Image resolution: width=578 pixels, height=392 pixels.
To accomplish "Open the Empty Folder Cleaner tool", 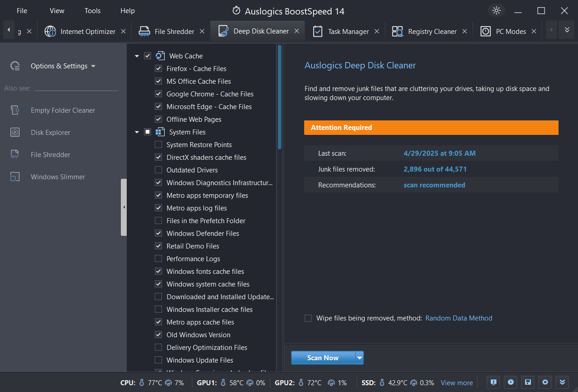I will tap(62, 110).
